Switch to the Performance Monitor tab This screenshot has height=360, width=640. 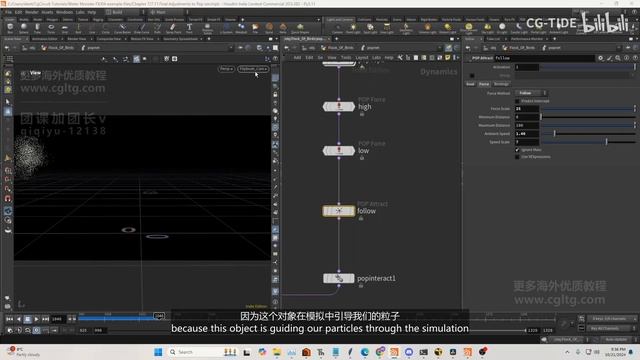(527, 39)
